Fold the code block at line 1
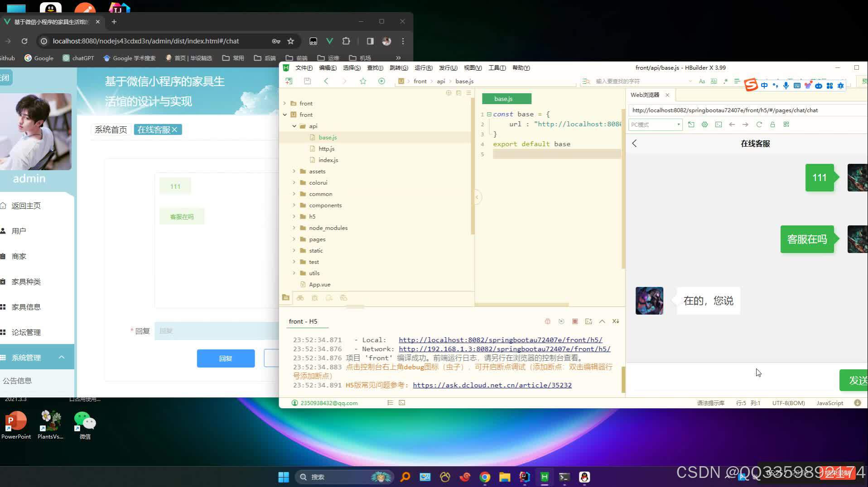The image size is (868, 487). pyautogui.click(x=489, y=114)
